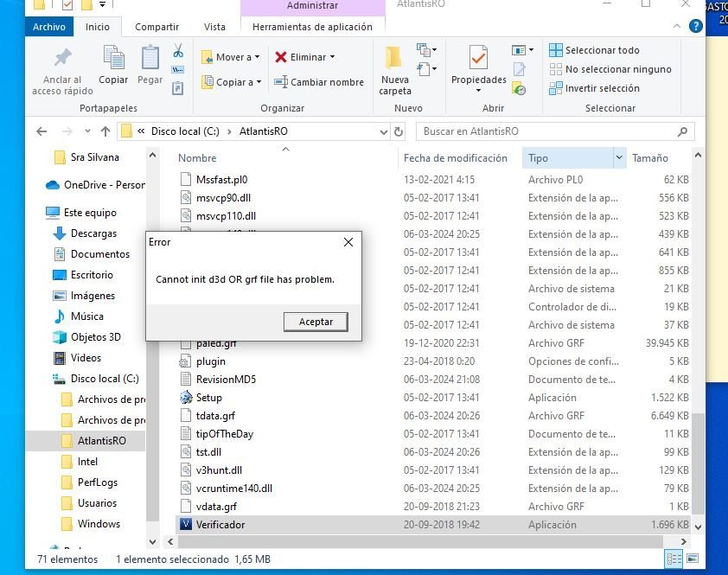The width and height of the screenshot is (728, 575).
Task: Create a folder with Nueva carpeta
Action: [x=394, y=71]
